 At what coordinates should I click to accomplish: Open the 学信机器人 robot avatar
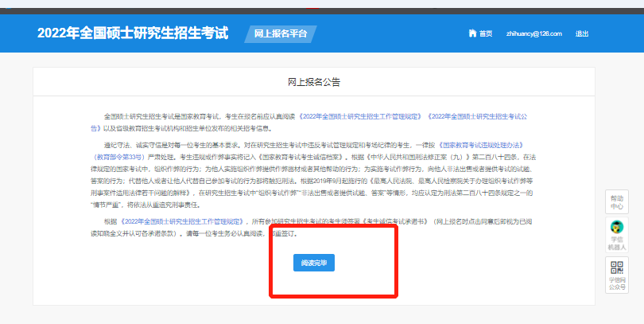[x=616, y=227]
